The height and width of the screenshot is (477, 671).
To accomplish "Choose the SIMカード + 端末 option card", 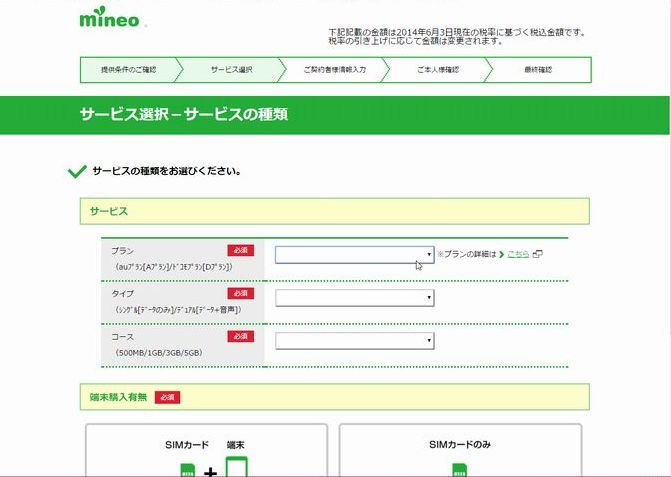I will (207, 450).
